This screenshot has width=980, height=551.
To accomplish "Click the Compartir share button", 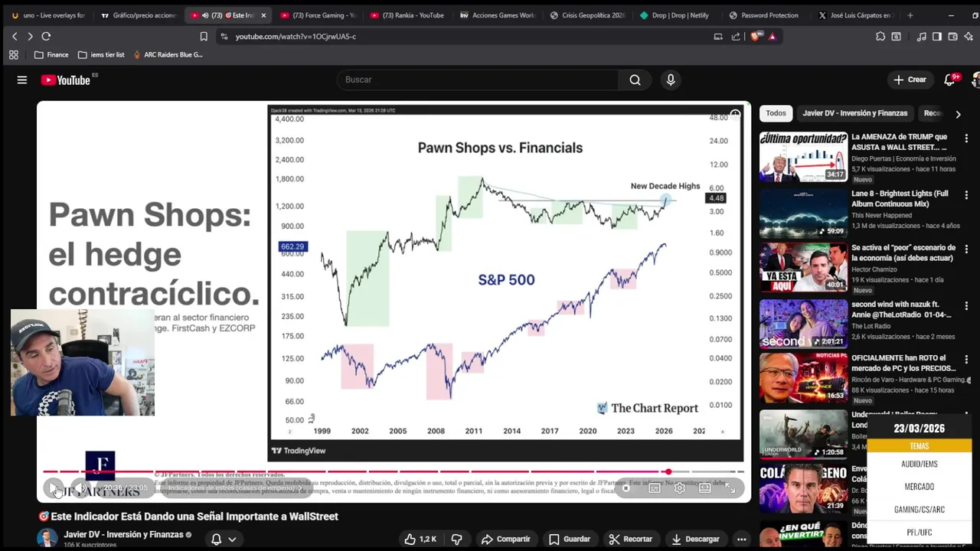I will point(505,539).
